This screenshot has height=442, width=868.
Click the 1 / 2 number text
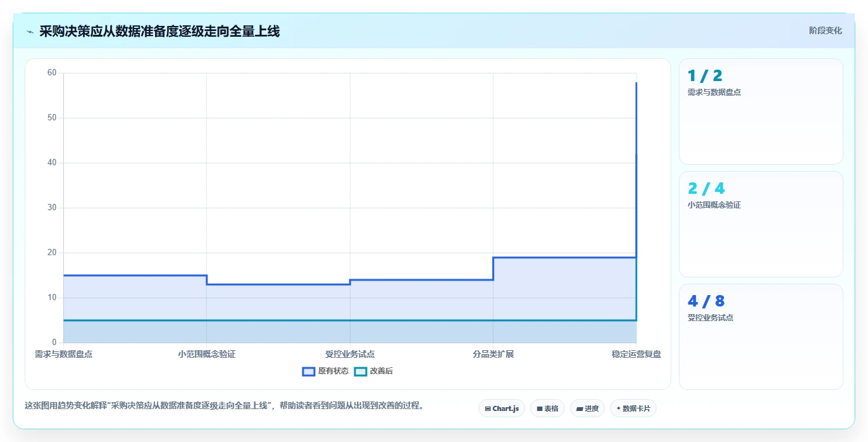pyautogui.click(x=705, y=76)
